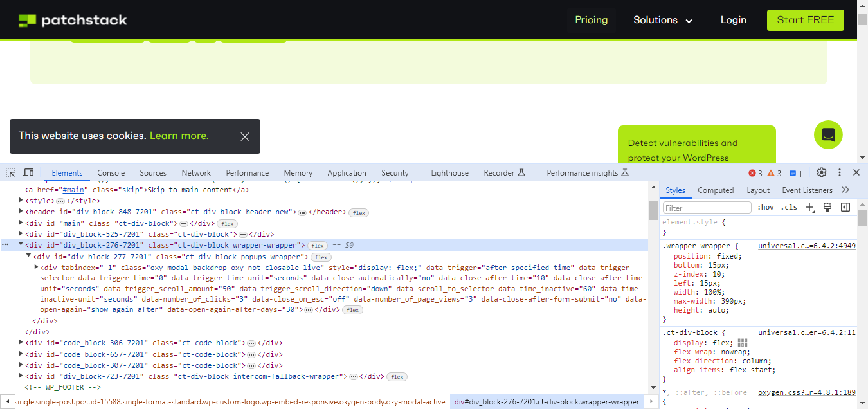Screen dimensions: 868x409
Task: Open the Computed styles tab
Action: (x=716, y=190)
